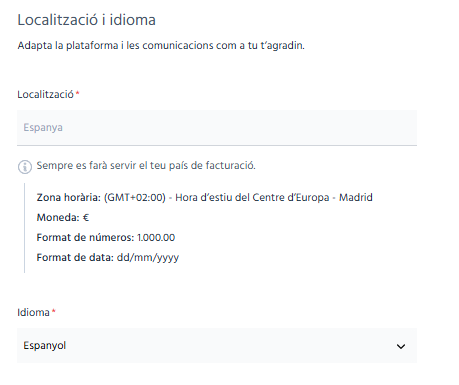Click the 'Adapta la plataforma' description text
The height and width of the screenshot is (385, 459).
click(161, 45)
